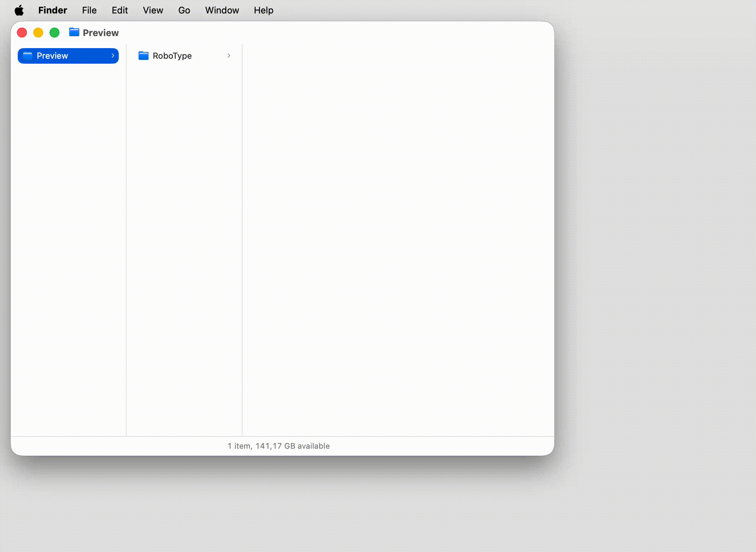Zoom window using the green button
This screenshot has width=756, height=552.
(x=54, y=33)
